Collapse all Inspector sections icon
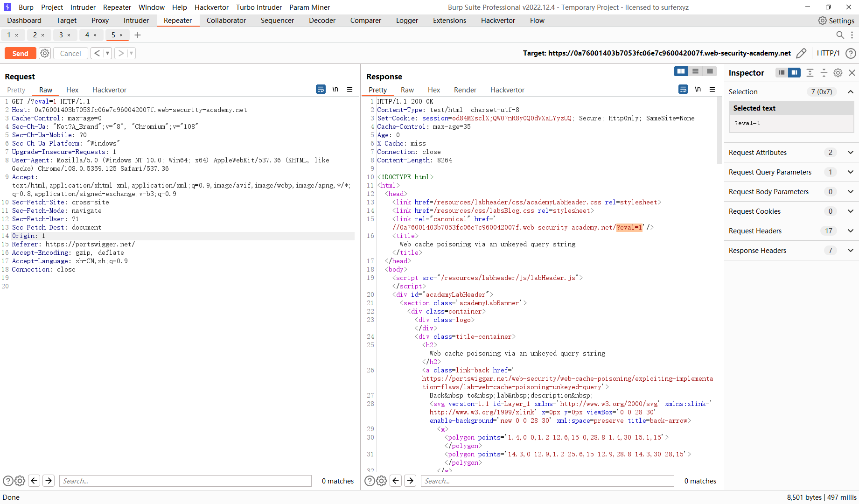This screenshot has width=859, height=504. tap(824, 72)
